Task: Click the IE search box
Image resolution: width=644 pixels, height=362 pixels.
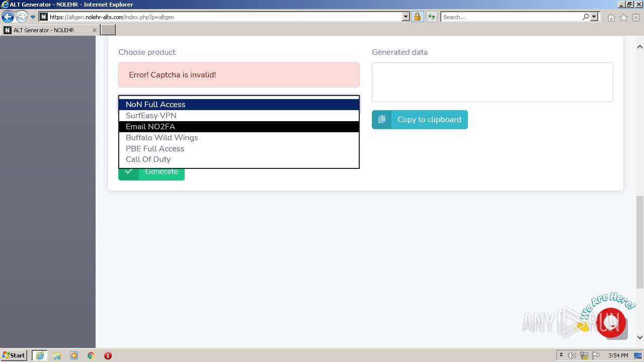Action: (x=511, y=17)
